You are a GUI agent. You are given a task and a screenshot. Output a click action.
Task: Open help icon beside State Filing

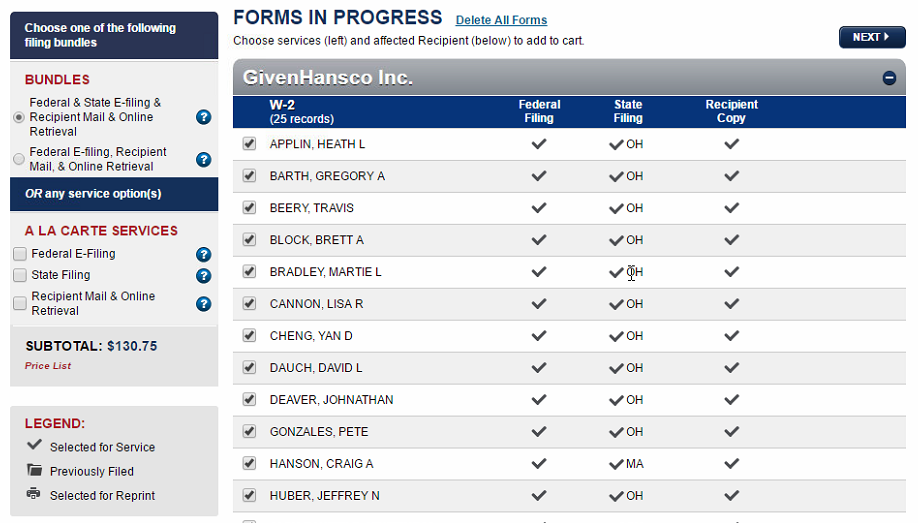pyautogui.click(x=204, y=276)
